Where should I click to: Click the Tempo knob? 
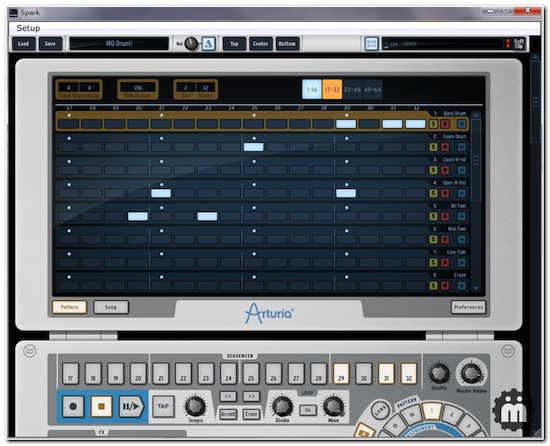point(195,406)
